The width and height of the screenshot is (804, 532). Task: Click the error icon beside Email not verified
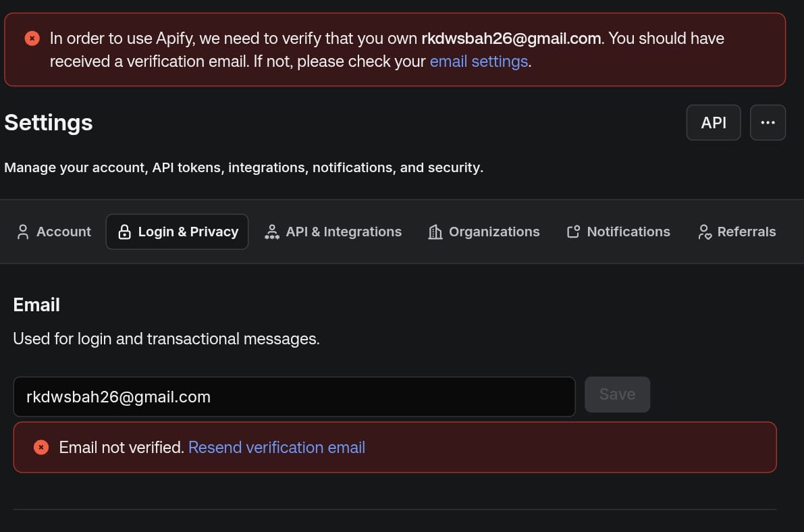tap(41, 448)
